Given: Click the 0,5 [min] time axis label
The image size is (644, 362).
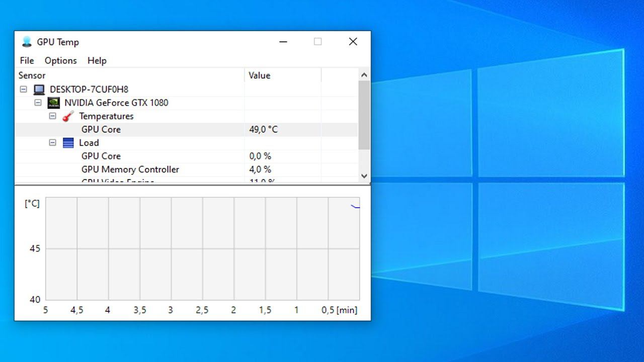Looking at the screenshot, I should [x=339, y=310].
